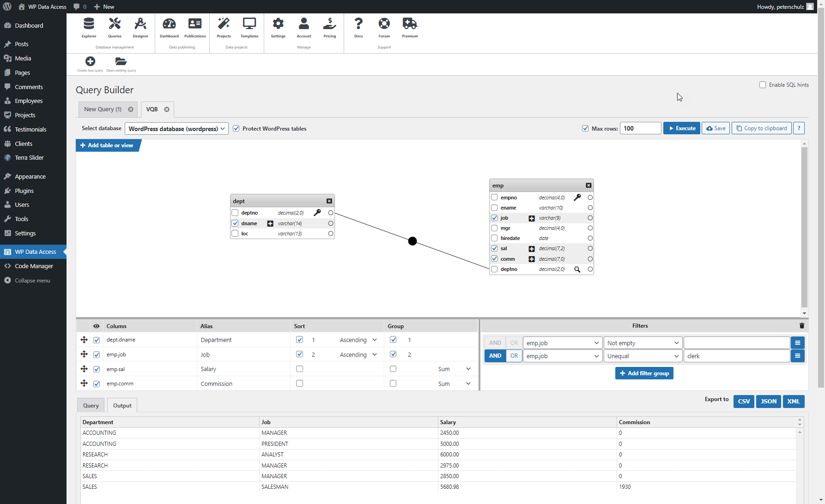This screenshot has width=825, height=504.
Task: Open the Designer tool
Action: [140, 28]
